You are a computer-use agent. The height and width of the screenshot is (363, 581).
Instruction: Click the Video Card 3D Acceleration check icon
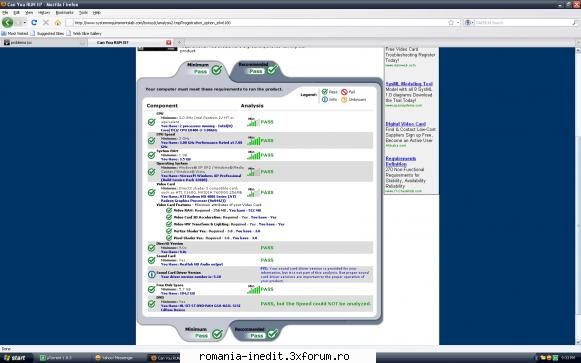click(169, 217)
